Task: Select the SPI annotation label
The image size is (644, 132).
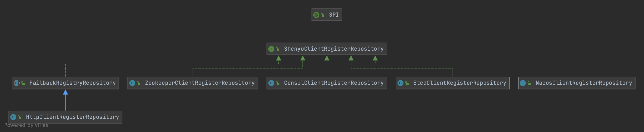Action: (x=334, y=15)
